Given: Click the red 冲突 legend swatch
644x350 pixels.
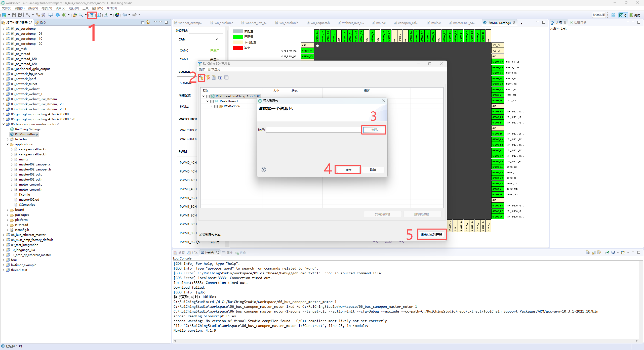Looking at the screenshot, I should pos(238,48).
